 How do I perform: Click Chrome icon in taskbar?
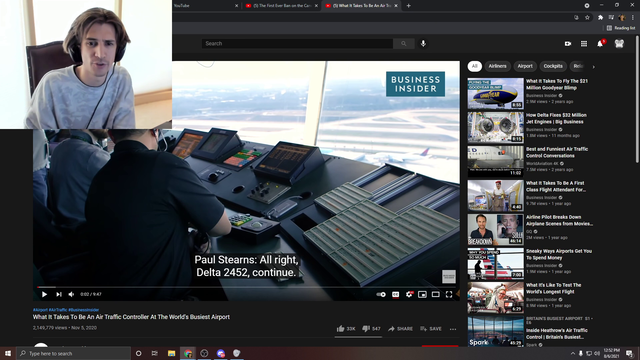[x=188, y=353]
